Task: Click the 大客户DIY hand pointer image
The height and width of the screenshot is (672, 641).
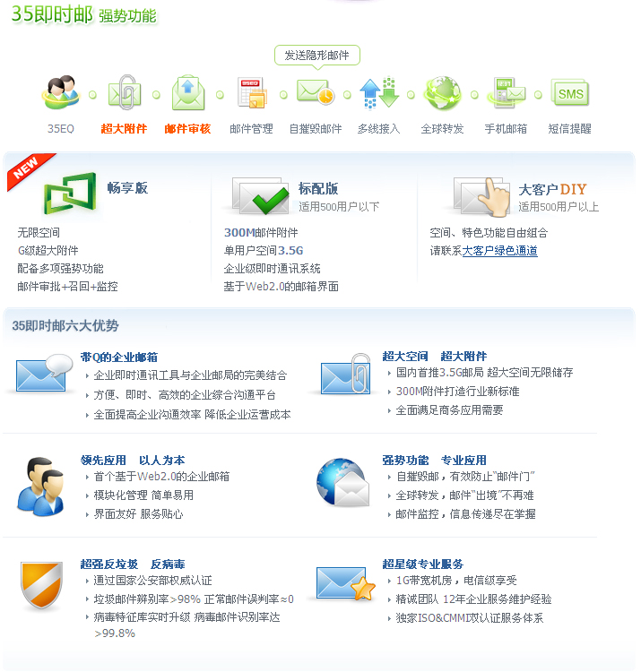Action: tap(482, 197)
